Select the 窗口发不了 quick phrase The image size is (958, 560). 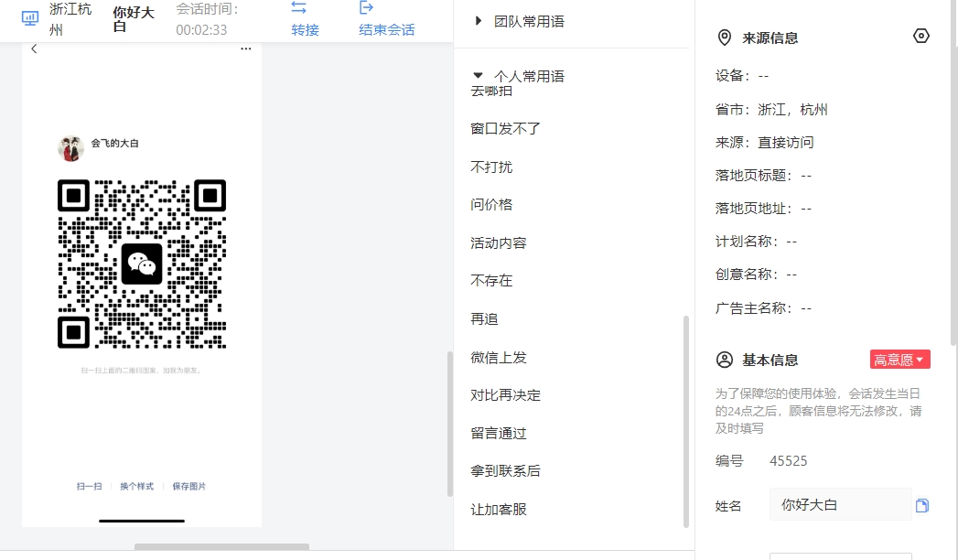coord(505,129)
